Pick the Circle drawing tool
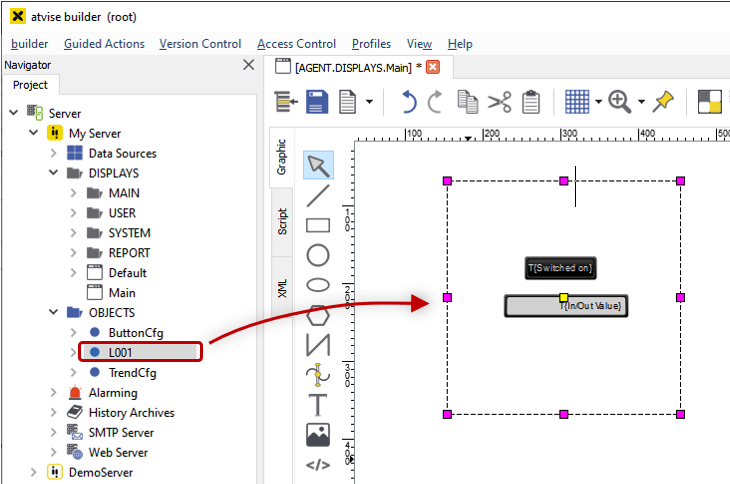 318,255
